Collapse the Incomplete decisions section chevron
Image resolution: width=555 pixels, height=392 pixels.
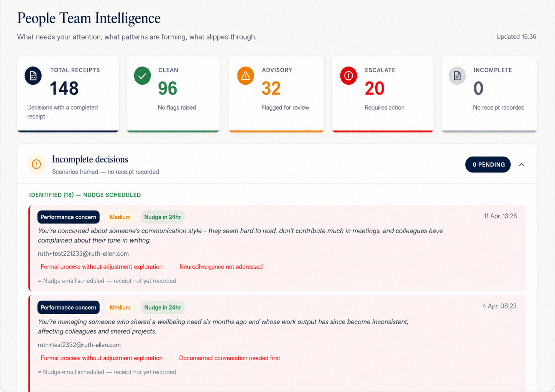click(x=522, y=165)
